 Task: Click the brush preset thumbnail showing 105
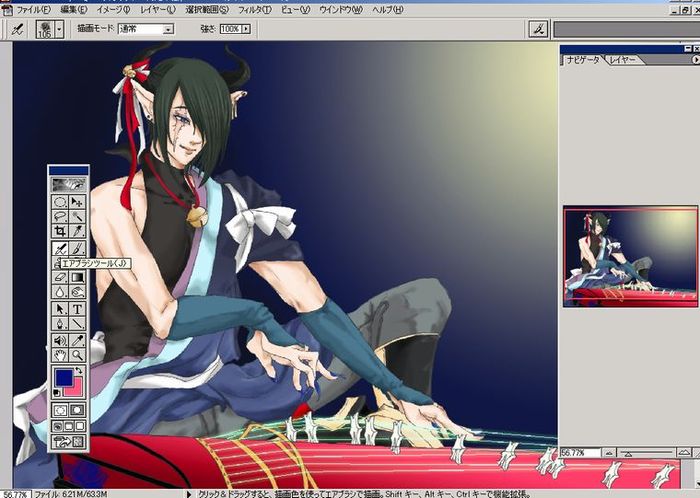45,29
